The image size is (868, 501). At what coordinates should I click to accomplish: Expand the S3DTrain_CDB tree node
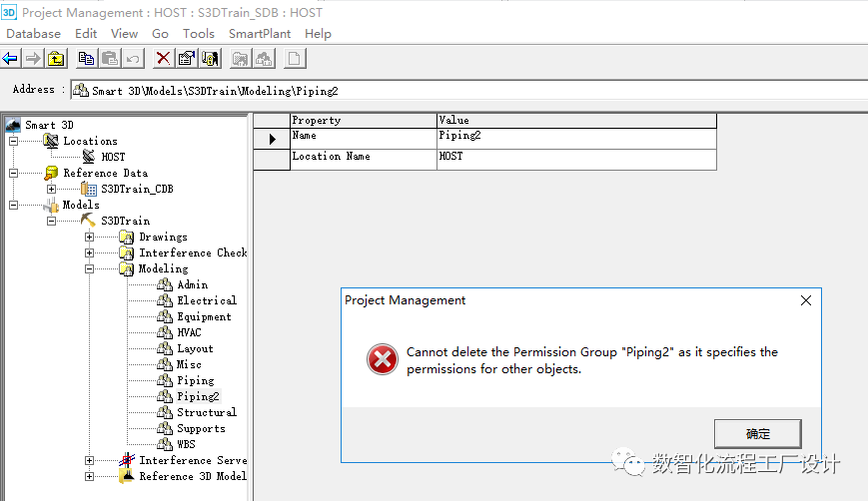coord(52,189)
